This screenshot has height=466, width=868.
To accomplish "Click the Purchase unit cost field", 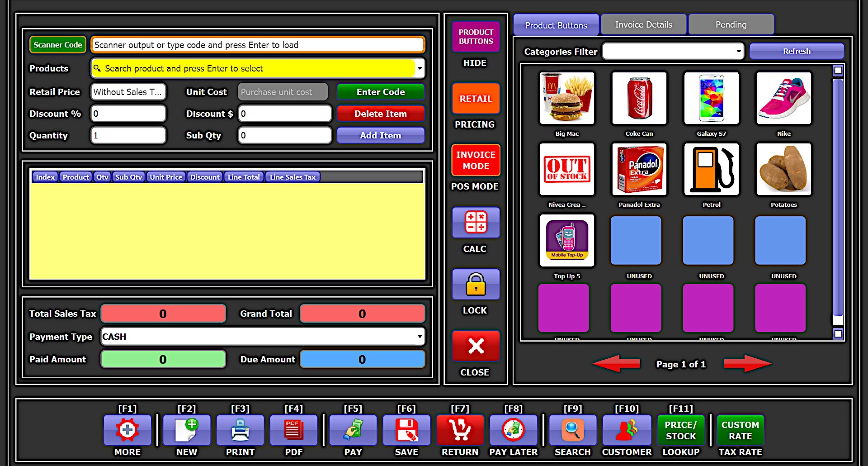I will tap(283, 92).
